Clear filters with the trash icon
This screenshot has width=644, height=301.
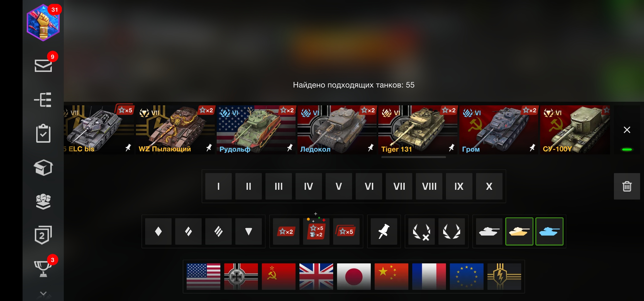627,186
